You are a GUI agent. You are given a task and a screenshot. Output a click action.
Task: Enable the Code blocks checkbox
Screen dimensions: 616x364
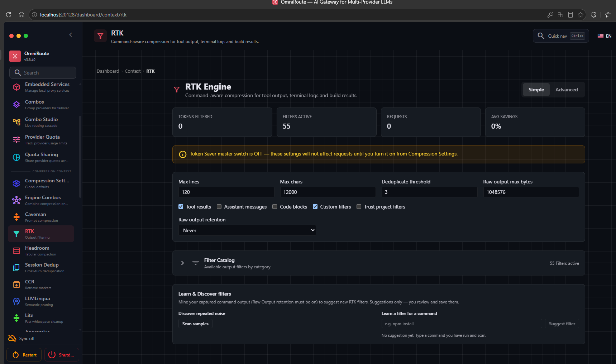click(275, 207)
